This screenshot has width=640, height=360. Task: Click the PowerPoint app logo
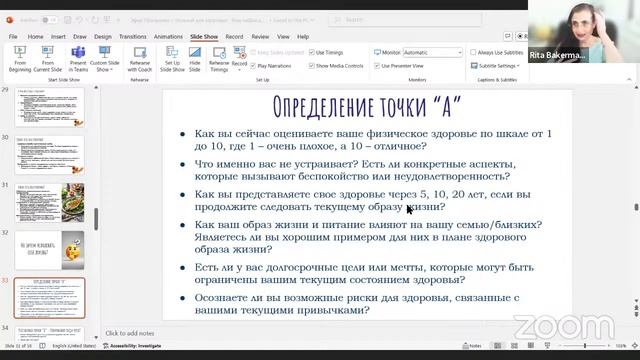coord(10,20)
